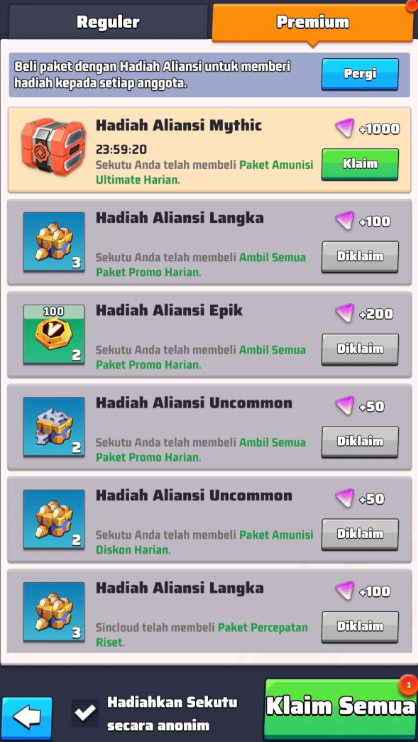Open the Epik reward VIP badge icon

tap(54, 334)
